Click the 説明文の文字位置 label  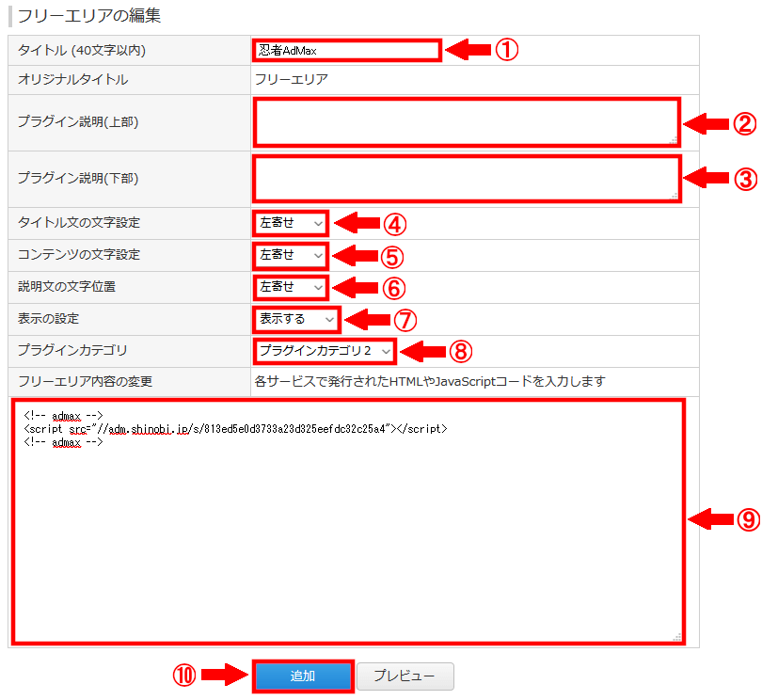point(67,287)
